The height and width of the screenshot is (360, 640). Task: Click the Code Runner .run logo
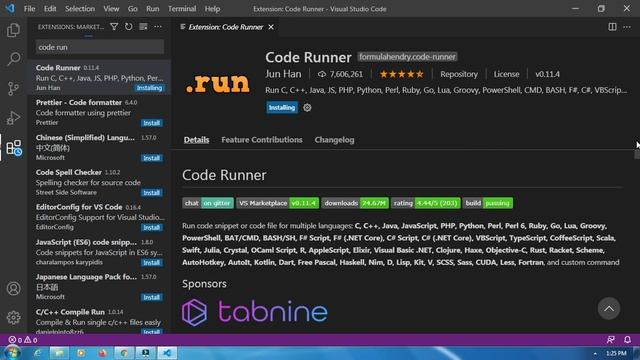(218, 83)
